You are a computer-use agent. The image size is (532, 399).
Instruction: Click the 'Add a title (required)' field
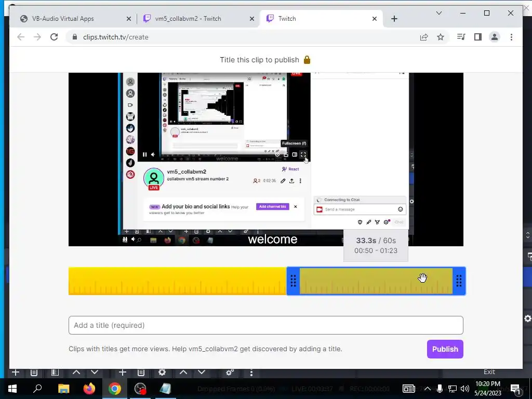click(265, 325)
